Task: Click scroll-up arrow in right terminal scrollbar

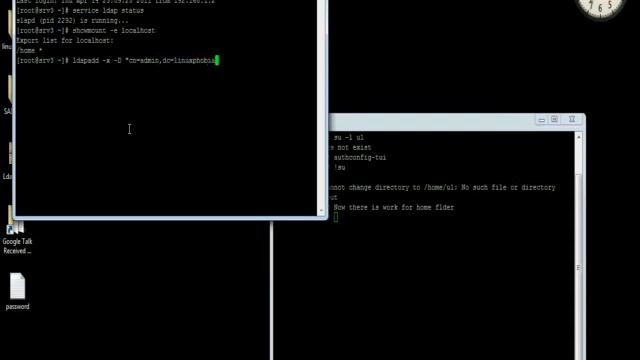Action: (578, 138)
